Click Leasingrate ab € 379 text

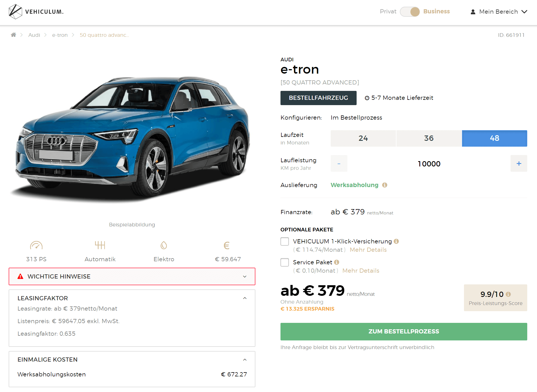coord(67,309)
